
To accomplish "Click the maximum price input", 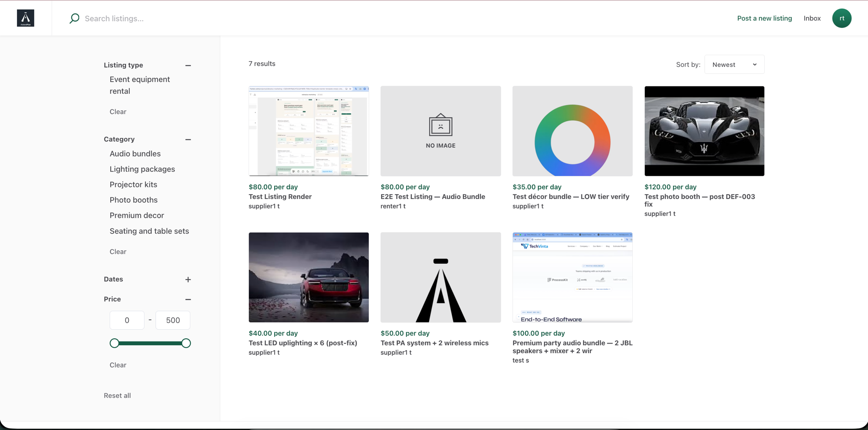I will click(173, 320).
